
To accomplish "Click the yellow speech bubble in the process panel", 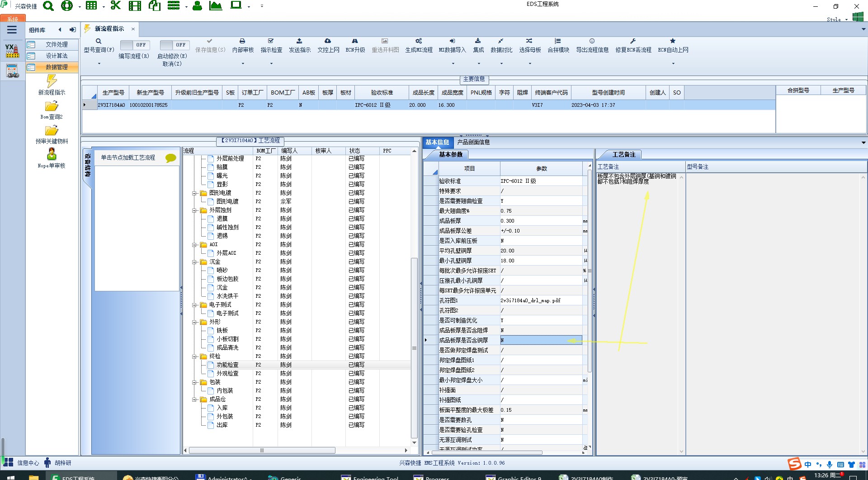I will click(x=170, y=158).
